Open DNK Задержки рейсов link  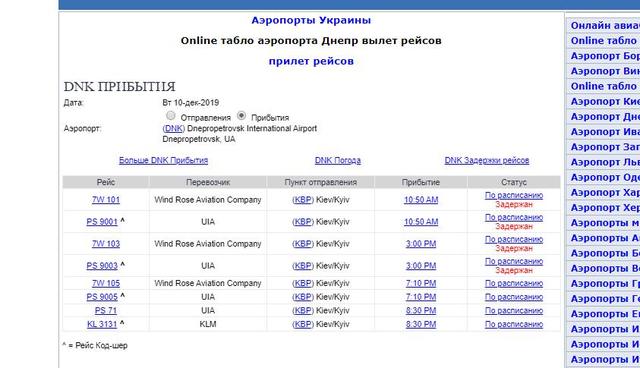[x=487, y=160]
